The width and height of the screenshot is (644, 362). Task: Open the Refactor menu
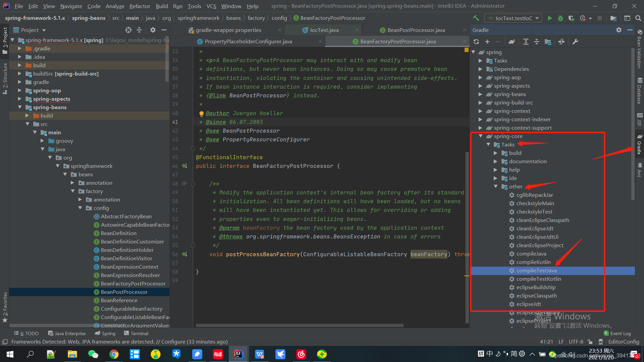140,6
